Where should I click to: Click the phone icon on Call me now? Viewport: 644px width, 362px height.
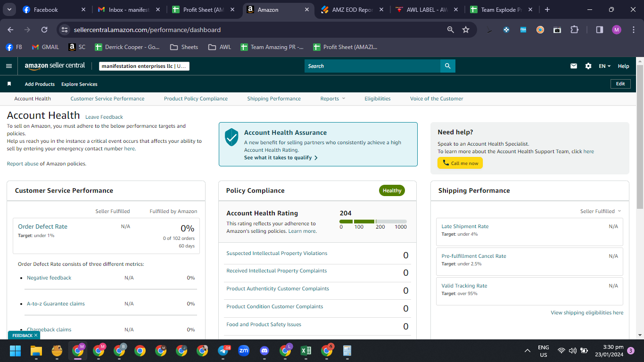[x=446, y=163]
